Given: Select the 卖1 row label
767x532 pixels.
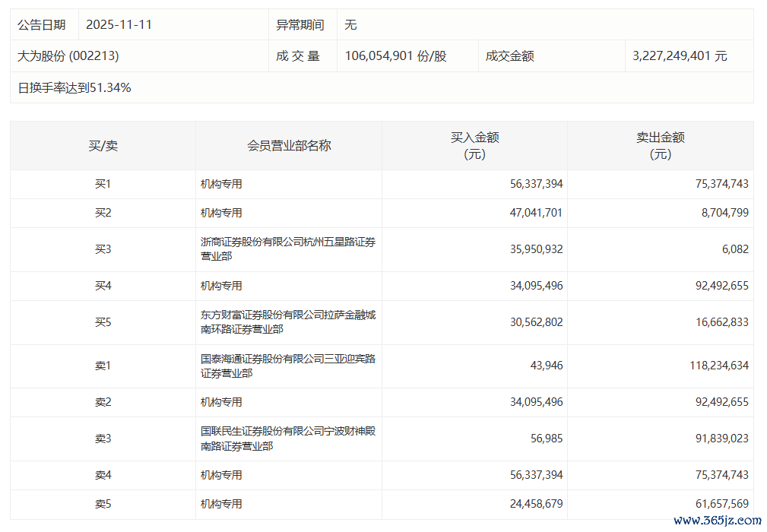Looking at the screenshot, I should [103, 366].
